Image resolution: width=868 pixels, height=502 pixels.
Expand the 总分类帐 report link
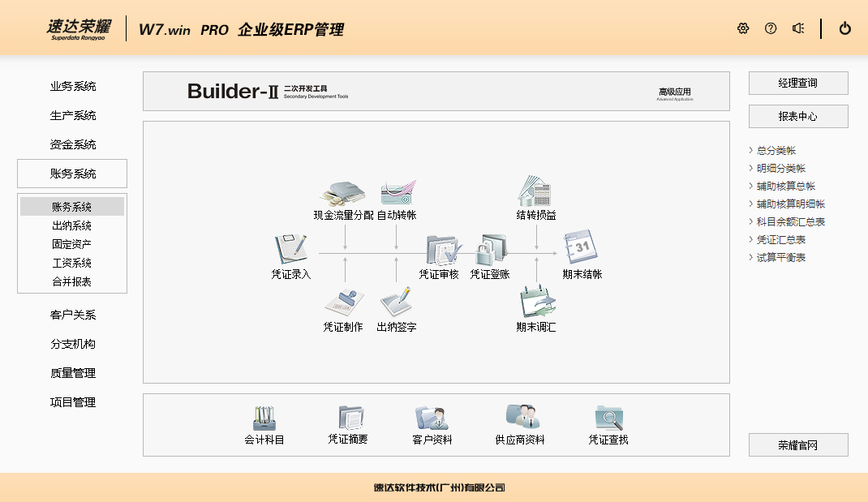pos(776,151)
